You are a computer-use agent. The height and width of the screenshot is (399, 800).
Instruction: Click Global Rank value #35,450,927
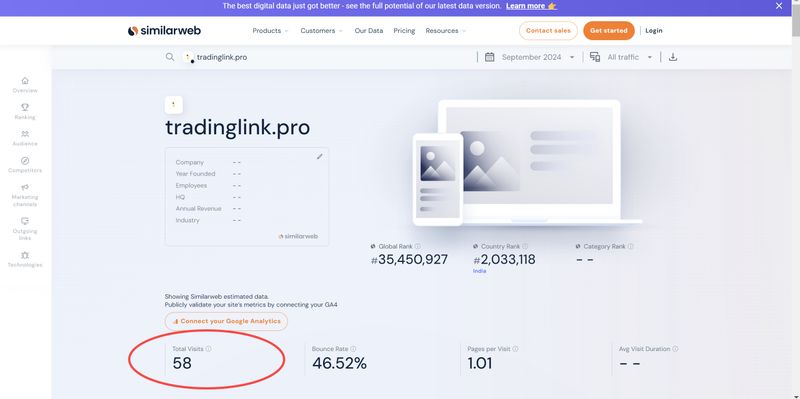[x=409, y=260]
